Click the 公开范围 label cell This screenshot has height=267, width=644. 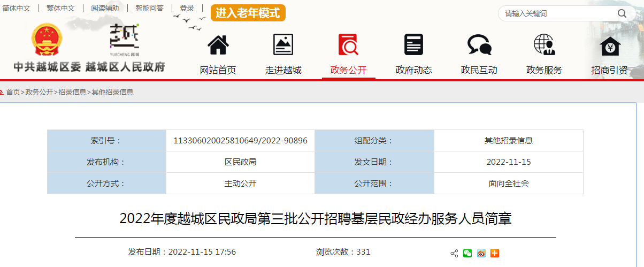pos(374,184)
